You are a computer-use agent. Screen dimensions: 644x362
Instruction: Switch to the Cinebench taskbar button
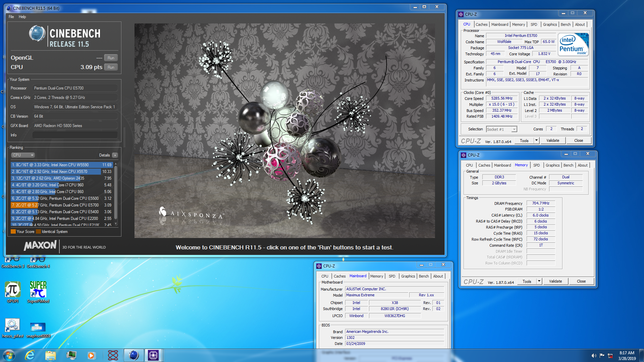pyautogui.click(x=133, y=355)
